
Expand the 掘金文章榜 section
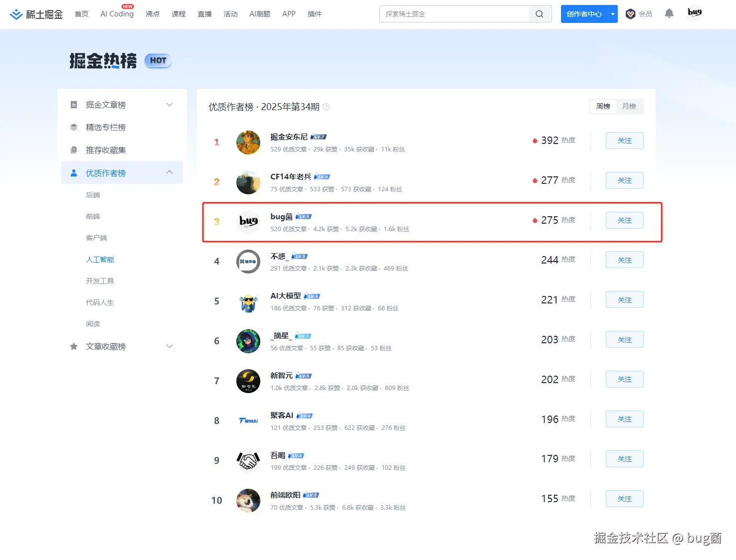click(x=169, y=105)
